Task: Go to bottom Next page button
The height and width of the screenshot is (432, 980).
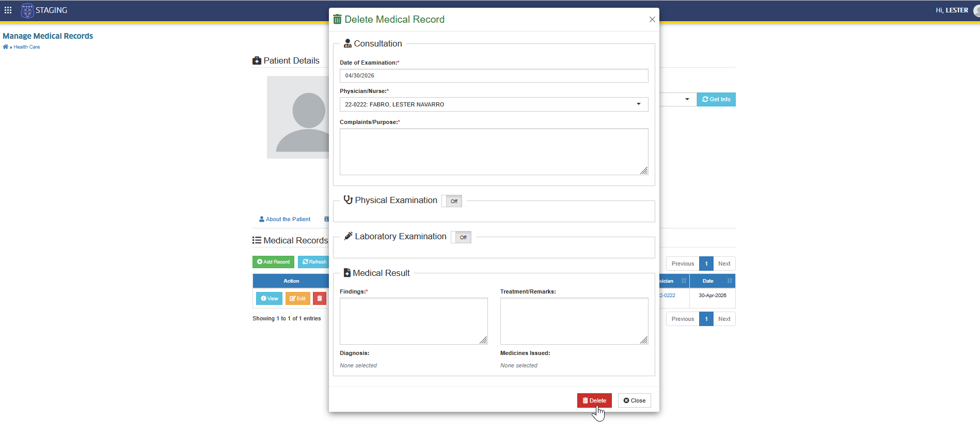Action: point(724,319)
